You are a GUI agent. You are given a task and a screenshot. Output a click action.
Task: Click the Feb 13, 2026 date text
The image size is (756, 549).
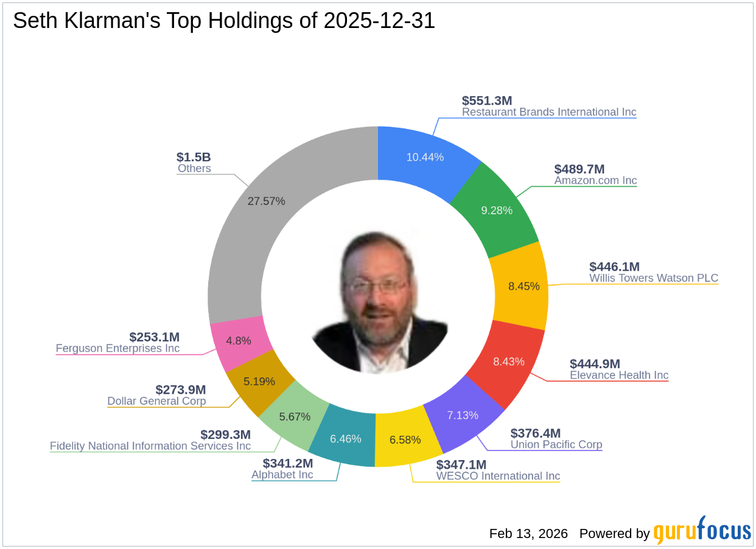click(x=528, y=534)
